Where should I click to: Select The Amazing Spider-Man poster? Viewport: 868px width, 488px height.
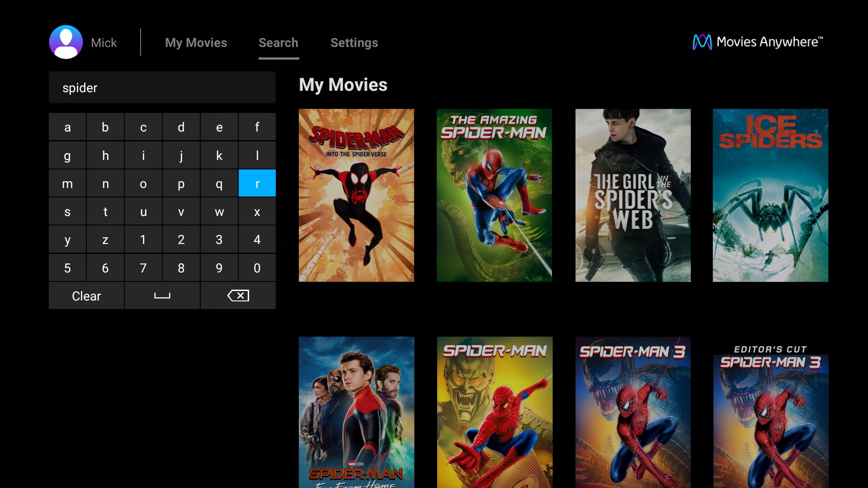pyautogui.click(x=494, y=195)
